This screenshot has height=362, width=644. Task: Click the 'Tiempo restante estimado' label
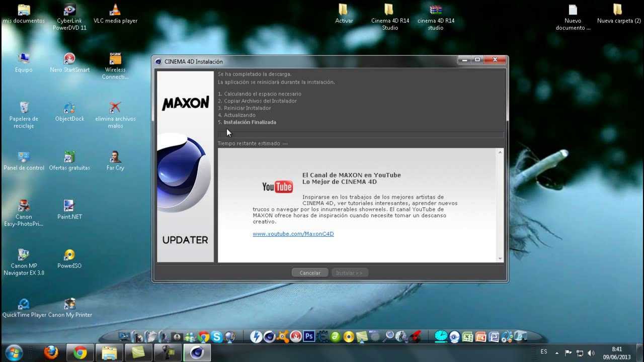(x=250, y=143)
